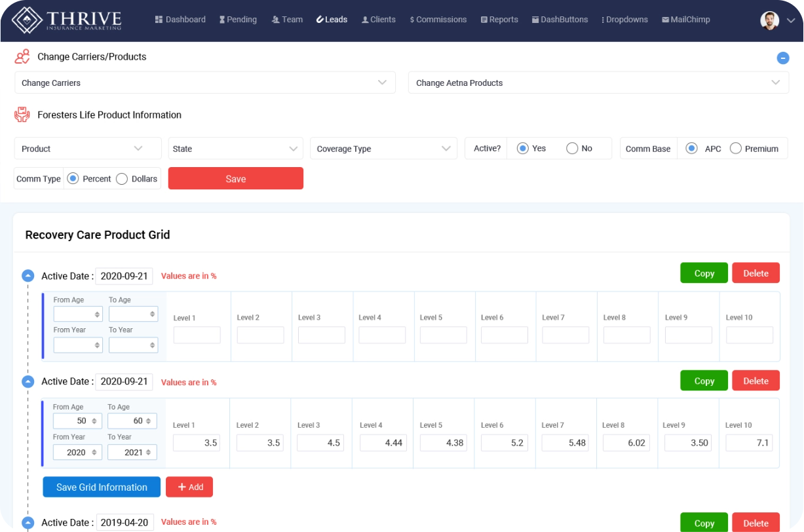Click the Level 7 field showing 5.48
The image size is (804, 532).
565,443
